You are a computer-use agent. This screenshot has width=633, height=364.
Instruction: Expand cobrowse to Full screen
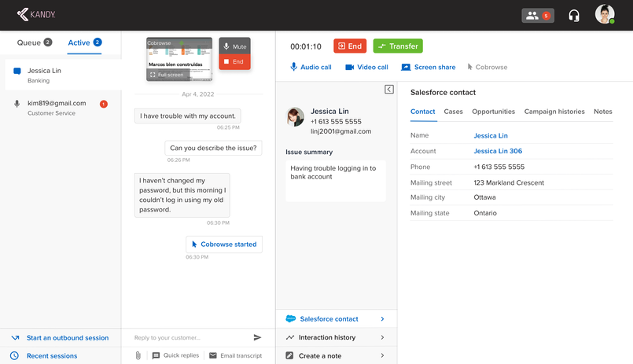pos(167,75)
